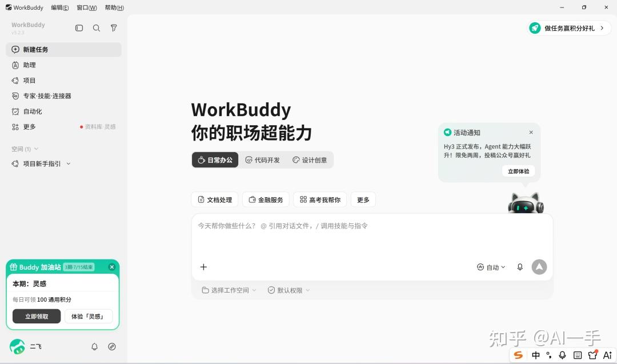Click the 3期·7/15结束 badge
Image resolution: width=617 pixels, height=364 pixels.
pos(79,267)
